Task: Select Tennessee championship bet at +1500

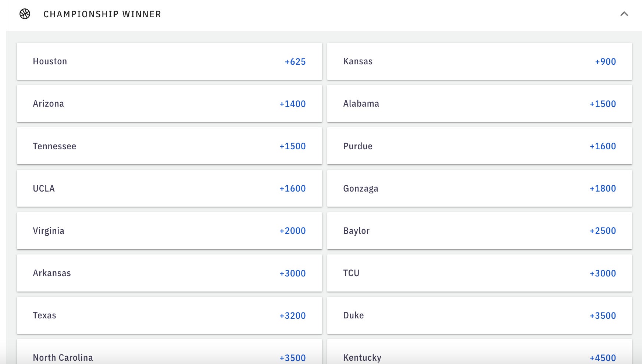Action: pyautogui.click(x=169, y=146)
